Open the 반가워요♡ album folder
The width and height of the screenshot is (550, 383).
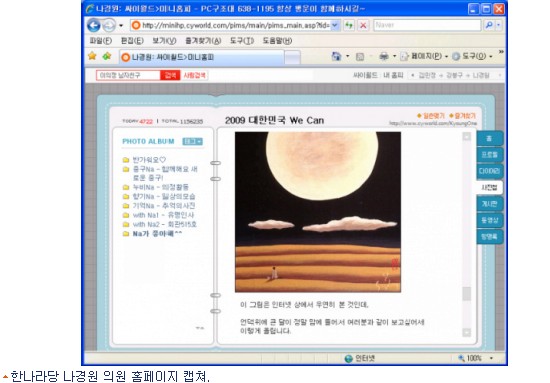149,160
